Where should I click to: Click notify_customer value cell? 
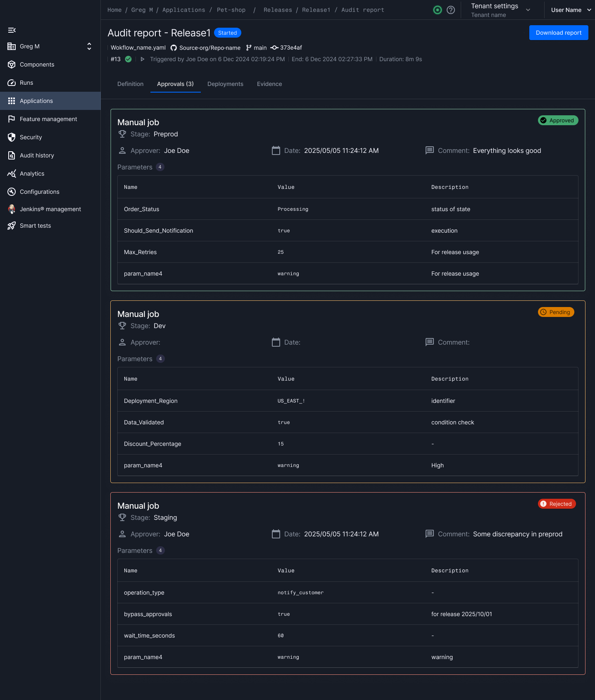(x=300, y=593)
